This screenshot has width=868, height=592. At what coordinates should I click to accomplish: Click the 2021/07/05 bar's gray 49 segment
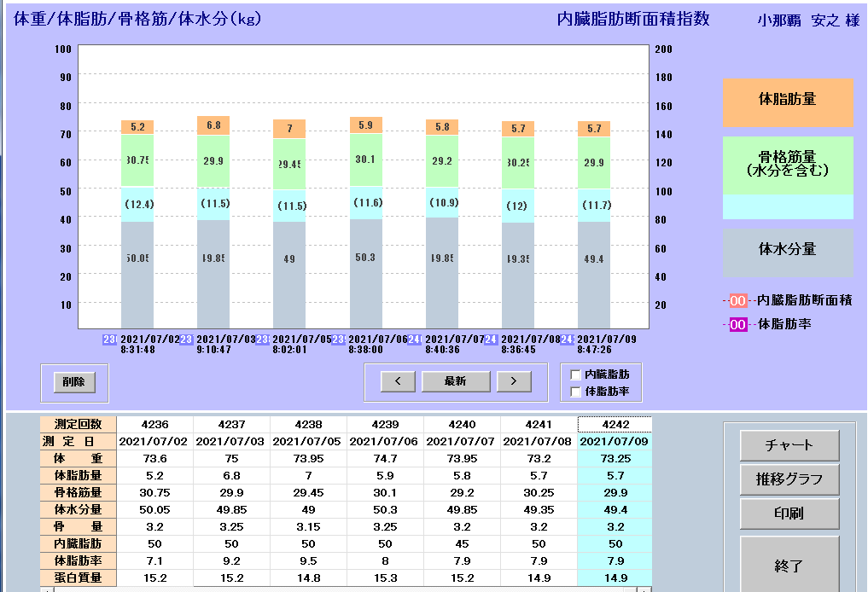pyautogui.click(x=289, y=275)
